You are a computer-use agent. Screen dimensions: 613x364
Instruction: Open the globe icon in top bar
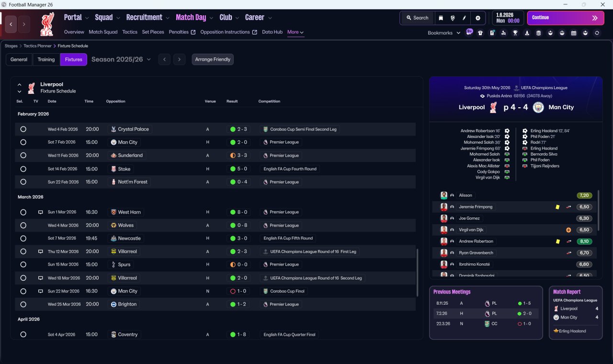[x=453, y=18]
